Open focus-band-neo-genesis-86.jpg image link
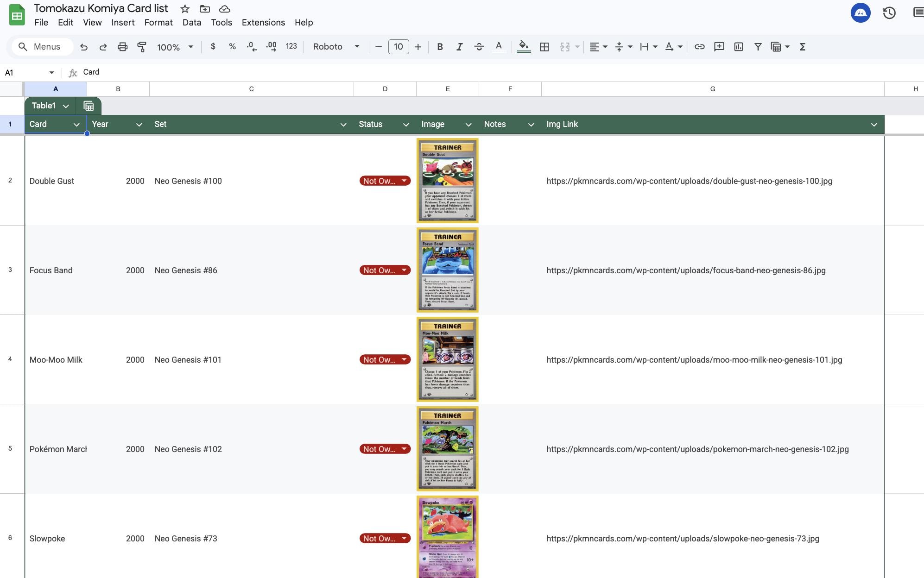Viewport: 924px width, 578px height. click(686, 270)
